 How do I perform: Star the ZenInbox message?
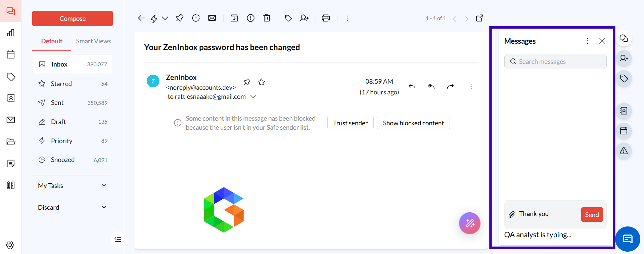pyautogui.click(x=261, y=82)
